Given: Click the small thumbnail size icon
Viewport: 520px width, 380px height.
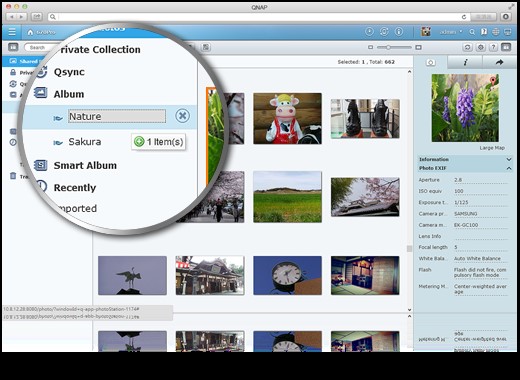Looking at the screenshot, I should click(x=370, y=47).
